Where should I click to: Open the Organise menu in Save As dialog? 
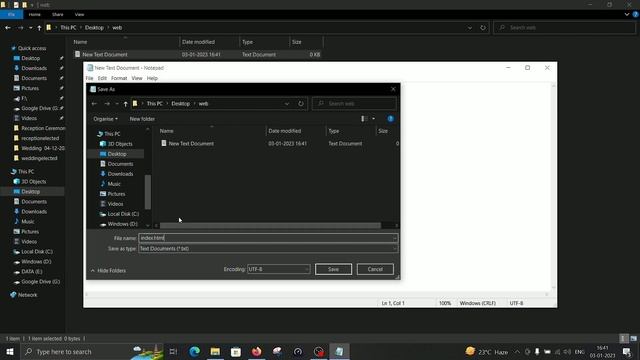tap(105, 119)
